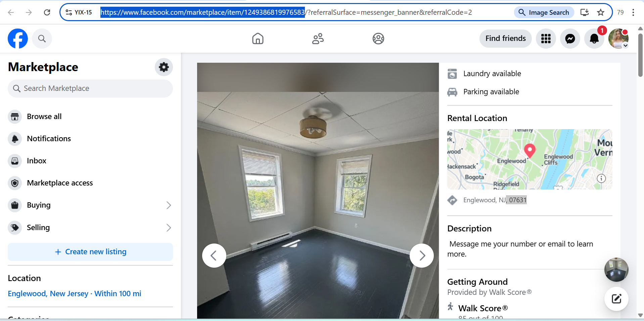Image resolution: width=644 pixels, height=321 pixels.
Task: Select Browse all in Marketplace sidebar
Action: tap(90, 117)
